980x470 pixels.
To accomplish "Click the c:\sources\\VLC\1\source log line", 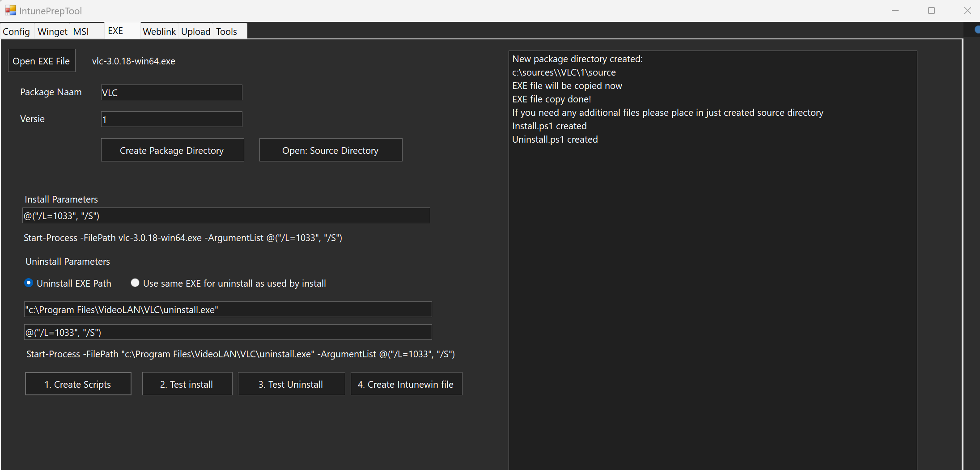I will click(564, 72).
